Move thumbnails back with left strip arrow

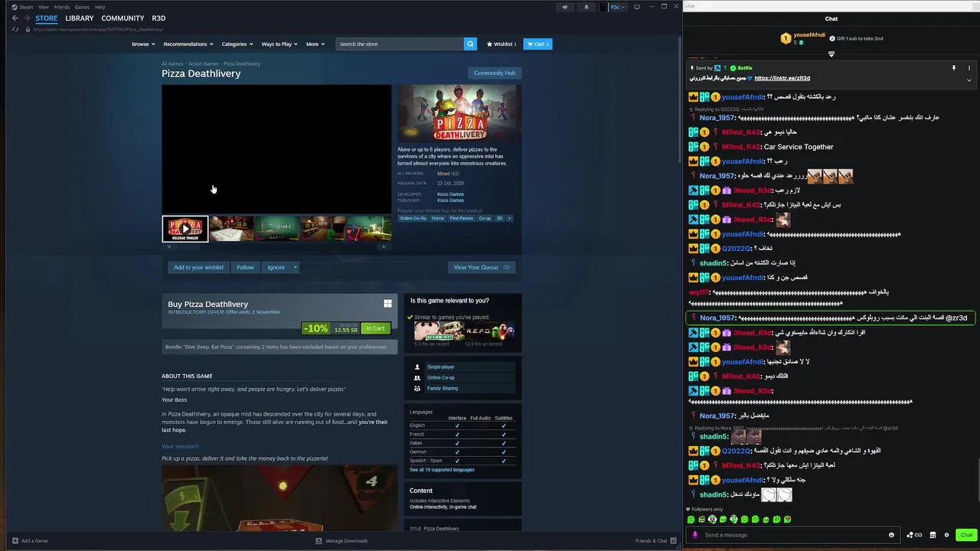[x=168, y=246]
